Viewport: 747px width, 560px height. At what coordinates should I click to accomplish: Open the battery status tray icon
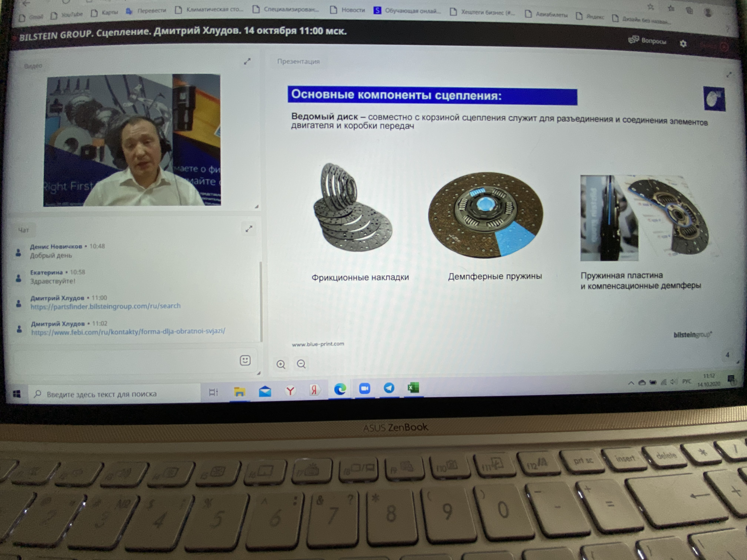tap(653, 382)
